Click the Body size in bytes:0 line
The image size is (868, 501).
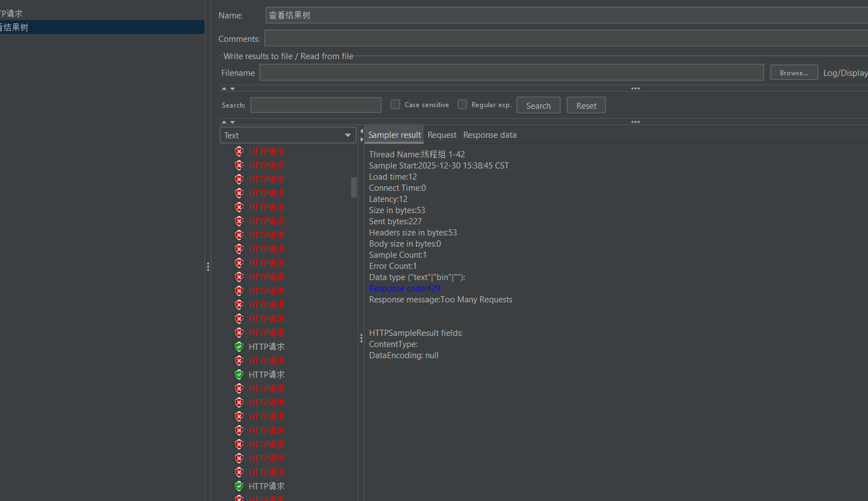coord(405,244)
